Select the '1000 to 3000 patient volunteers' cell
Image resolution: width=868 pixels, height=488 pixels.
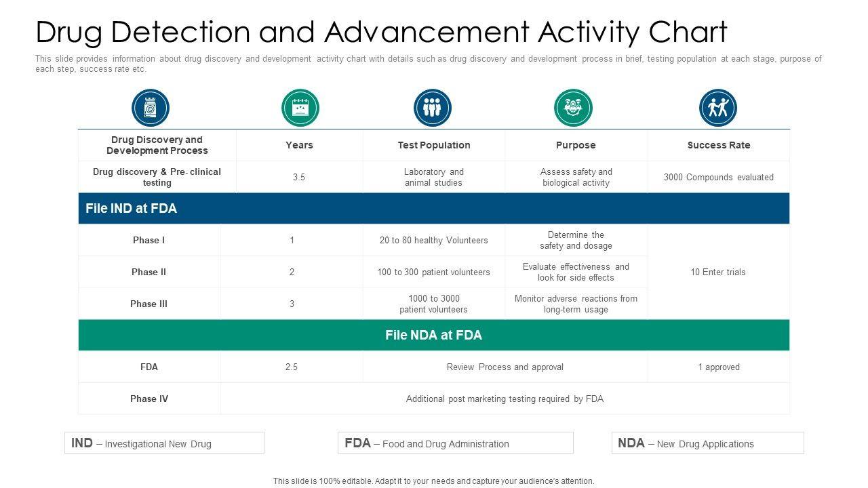[434, 304]
